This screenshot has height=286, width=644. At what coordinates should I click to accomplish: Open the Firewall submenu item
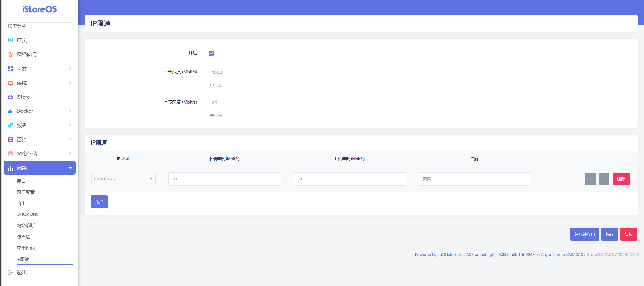[24, 237]
